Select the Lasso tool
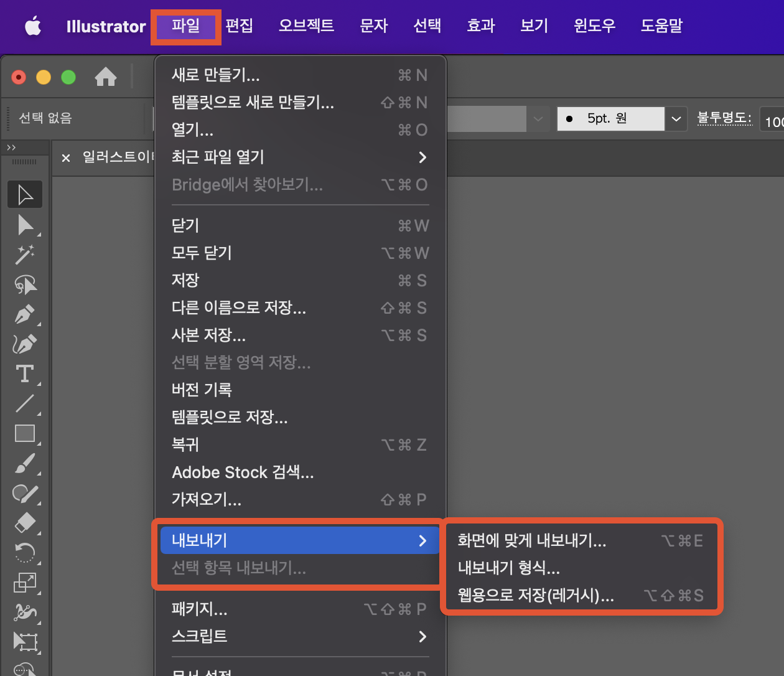The image size is (784, 676). click(25, 284)
